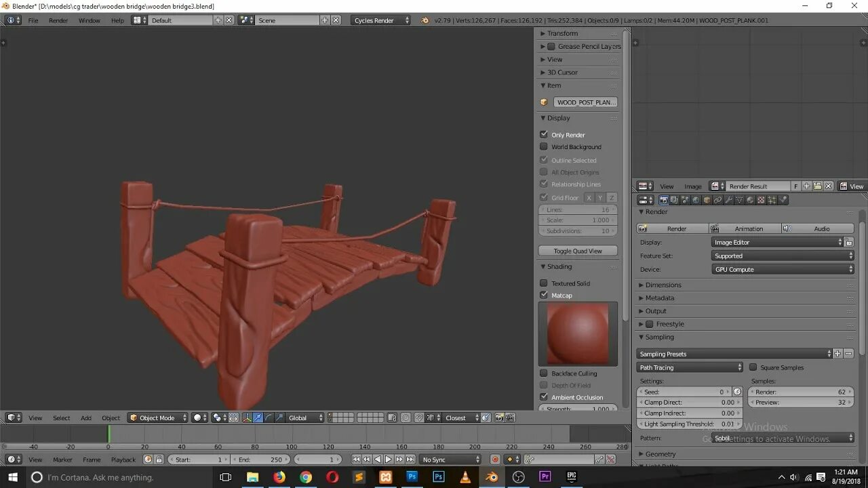Open the mesh Data properties tab icon
Screen dimensions: 868x488
pyautogui.click(x=739, y=200)
